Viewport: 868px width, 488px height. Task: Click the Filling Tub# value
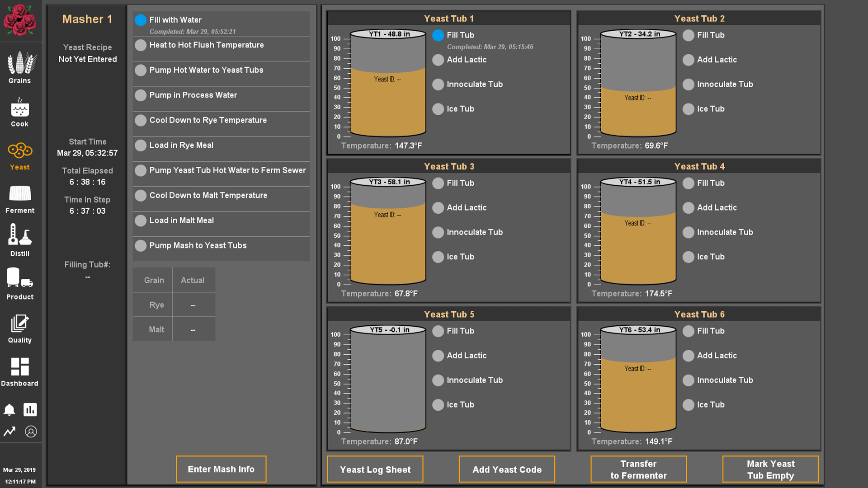click(88, 277)
